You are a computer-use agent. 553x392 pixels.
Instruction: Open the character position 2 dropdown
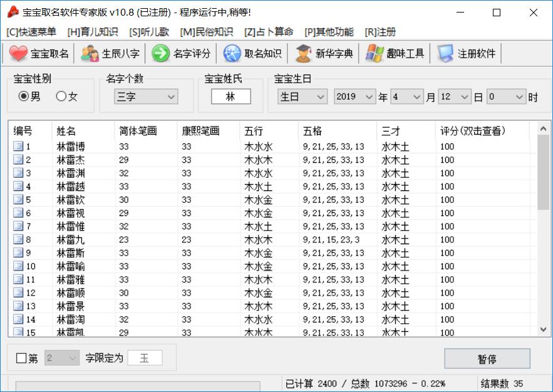tap(62, 358)
